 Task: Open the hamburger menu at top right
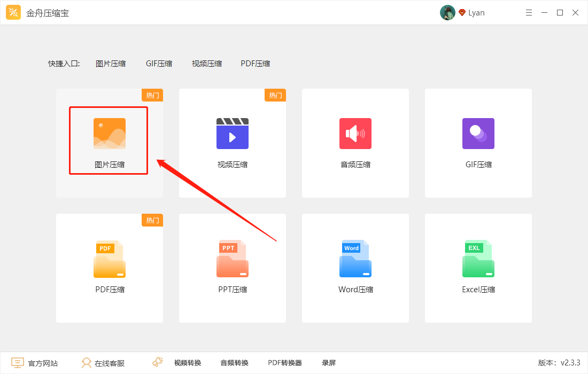point(529,12)
